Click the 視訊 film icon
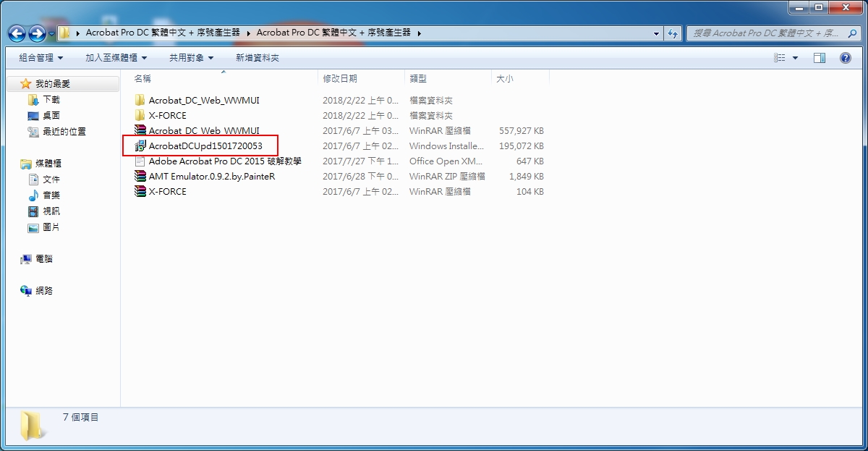Screen dimensions: 868x451 click(33, 211)
